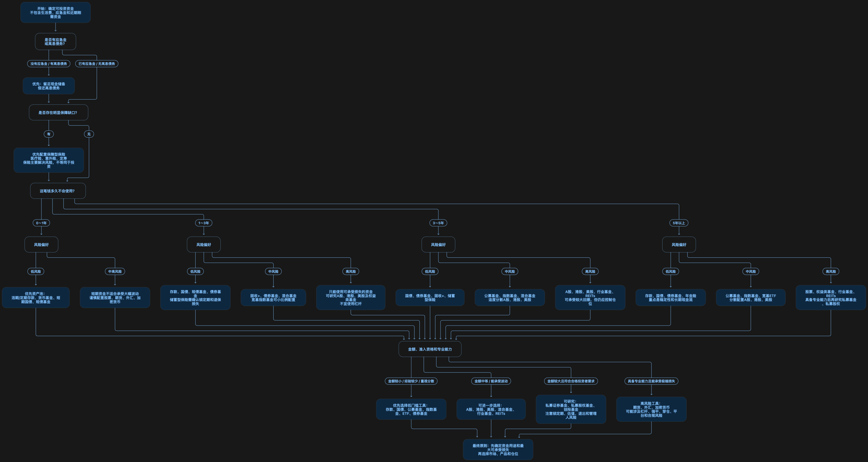
Task: Select the node 只能使用可承受损失的资金
Action: (x=351, y=298)
